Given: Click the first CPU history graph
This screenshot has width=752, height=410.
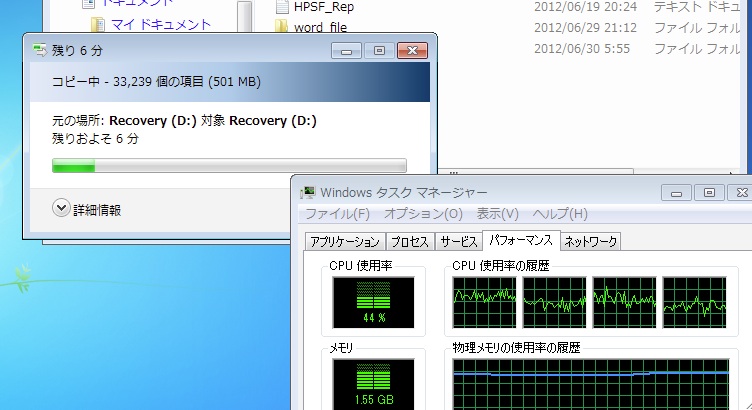Looking at the screenshot, I should coord(484,302).
